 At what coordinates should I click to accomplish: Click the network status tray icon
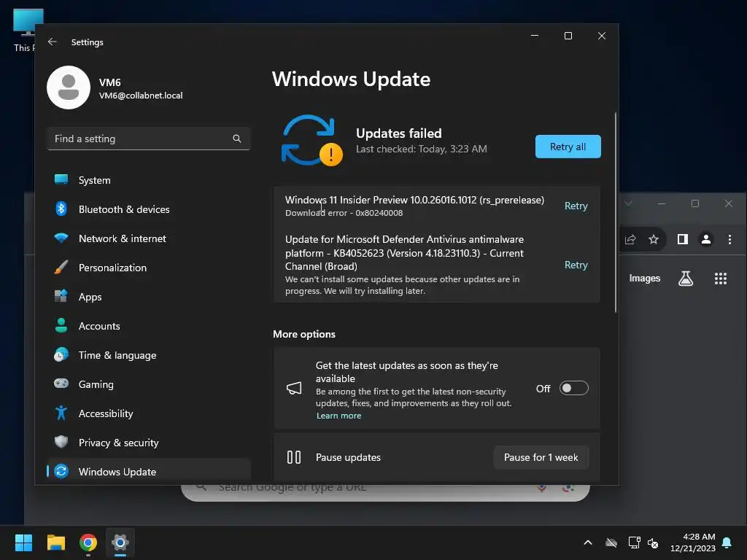point(634,542)
